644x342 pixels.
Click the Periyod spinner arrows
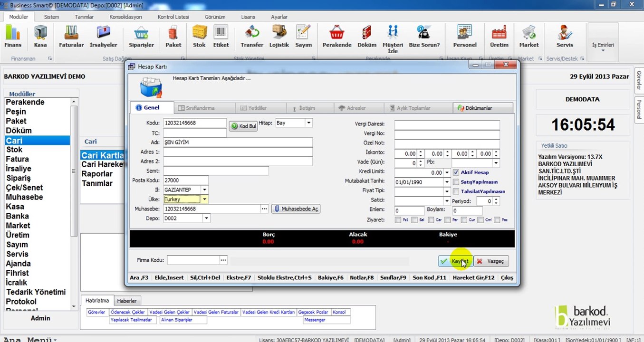tap(496, 201)
